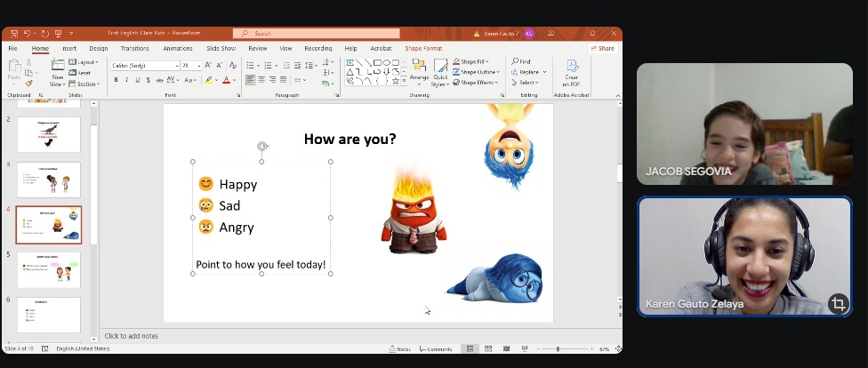Screen dimensions: 868x368
Task: Click the numbered list icon
Action: pos(268,65)
